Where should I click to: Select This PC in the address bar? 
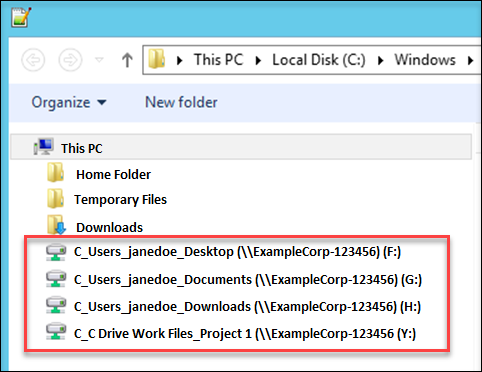point(219,60)
